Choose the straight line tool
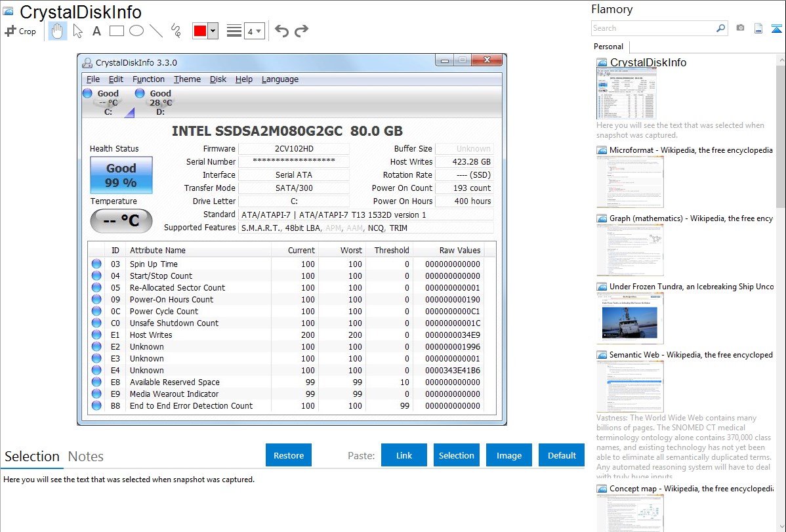This screenshot has width=786, height=532. [x=156, y=31]
